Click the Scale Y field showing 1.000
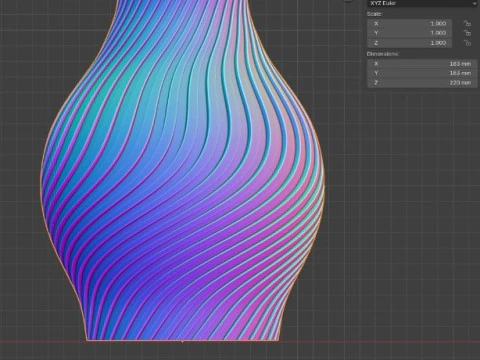Image resolution: width=480 pixels, height=360 pixels. point(410,33)
